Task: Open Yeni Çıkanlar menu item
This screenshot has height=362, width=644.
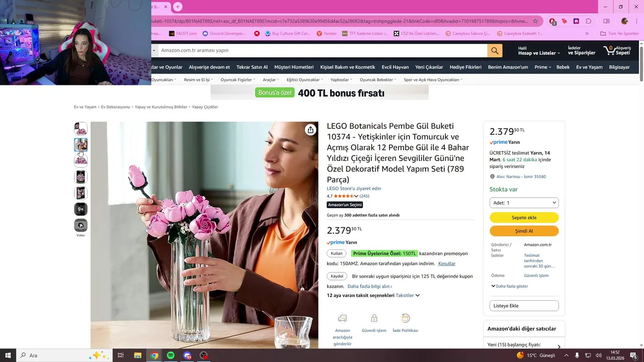Action: pyautogui.click(x=429, y=67)
